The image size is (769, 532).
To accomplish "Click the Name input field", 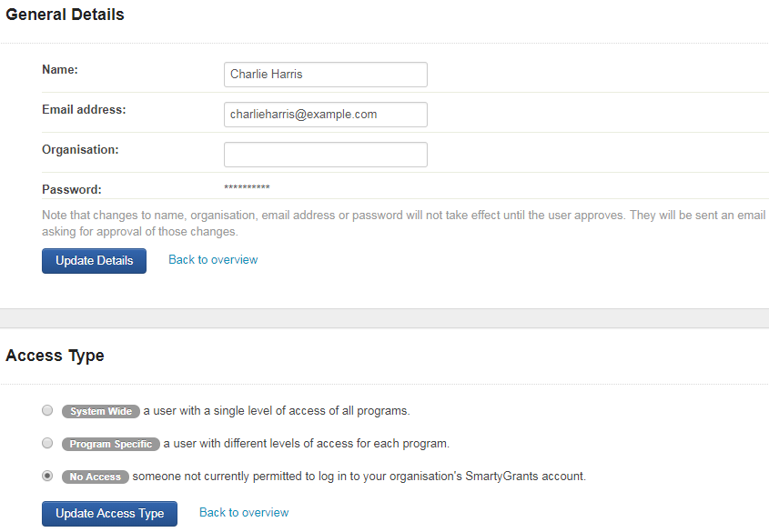I will [x=325, y=75].
